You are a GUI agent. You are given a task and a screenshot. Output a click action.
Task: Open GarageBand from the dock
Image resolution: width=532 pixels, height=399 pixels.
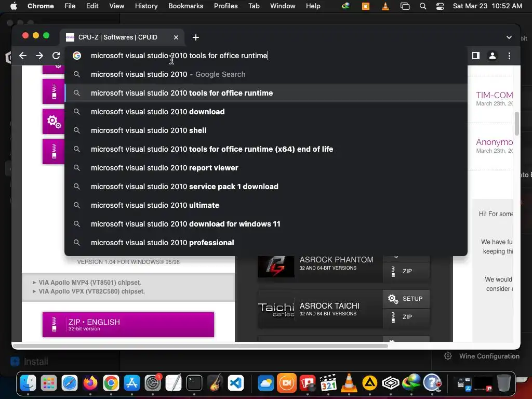(x=215, y=383)
